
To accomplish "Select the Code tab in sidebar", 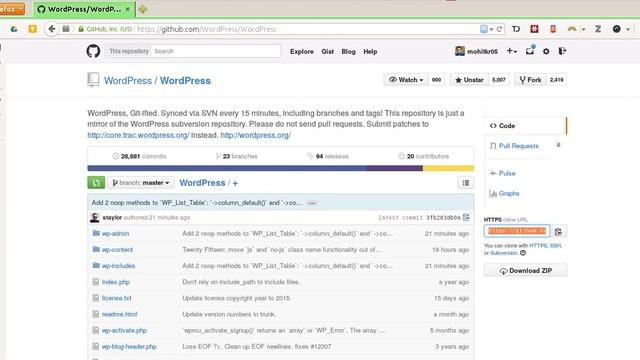I will click(525, 126).
